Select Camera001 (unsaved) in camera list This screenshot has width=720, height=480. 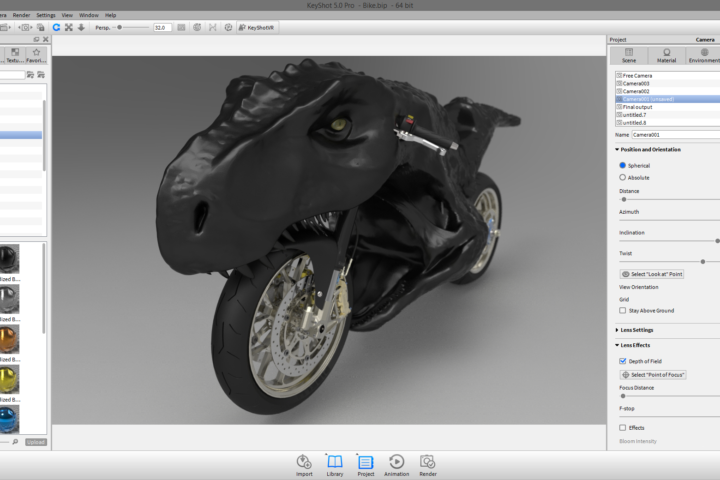click(668, 99)
